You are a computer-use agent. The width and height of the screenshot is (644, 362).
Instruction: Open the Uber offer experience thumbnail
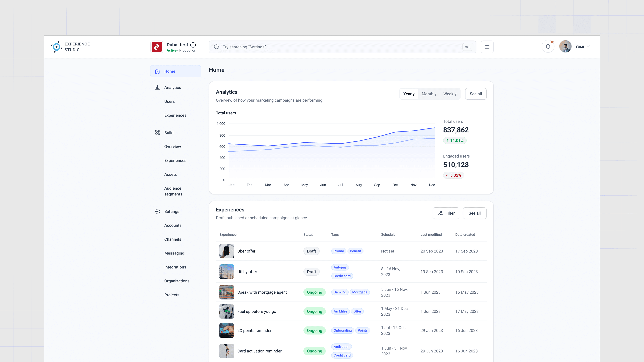coord(226,251)
